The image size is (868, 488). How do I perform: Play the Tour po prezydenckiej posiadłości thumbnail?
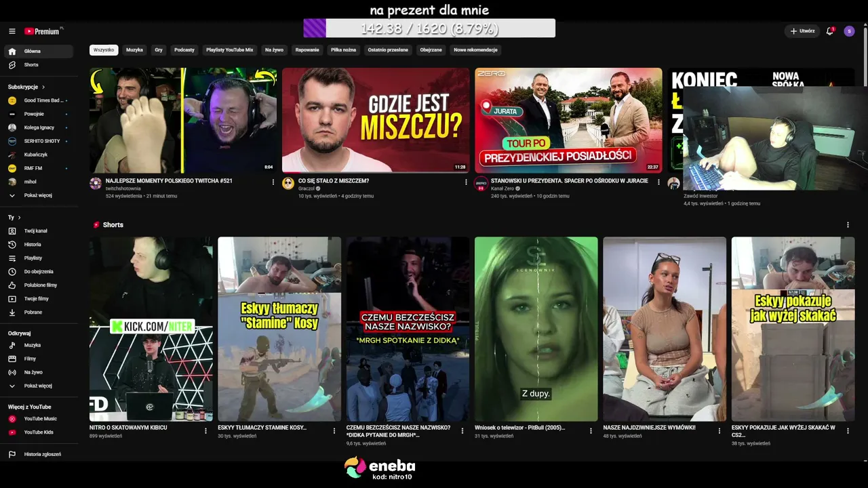[568, 120]
